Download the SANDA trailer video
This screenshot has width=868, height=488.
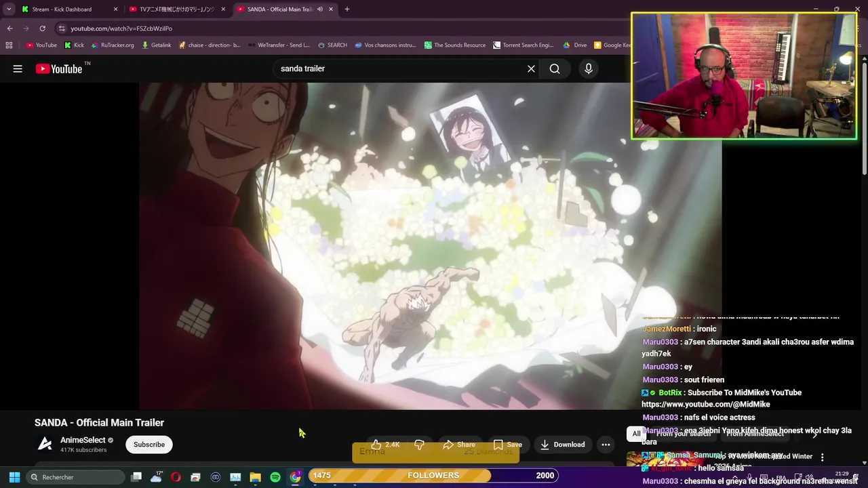563,445
